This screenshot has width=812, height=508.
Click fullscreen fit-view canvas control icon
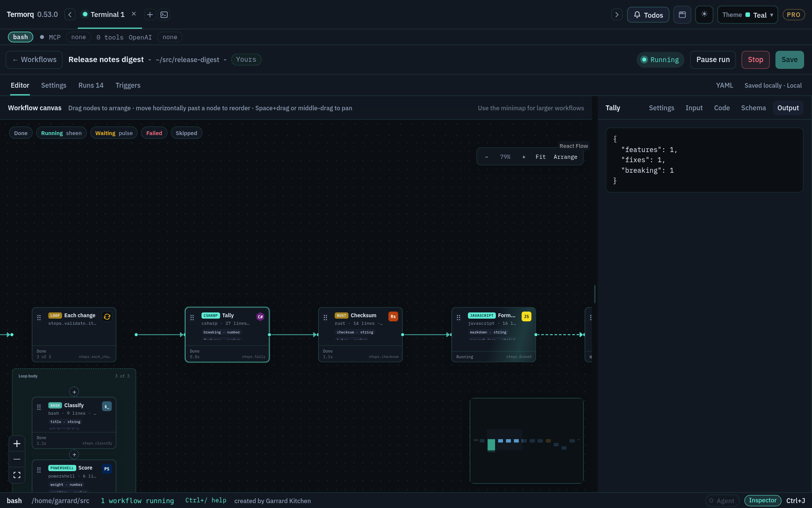(x=17, y=475)
